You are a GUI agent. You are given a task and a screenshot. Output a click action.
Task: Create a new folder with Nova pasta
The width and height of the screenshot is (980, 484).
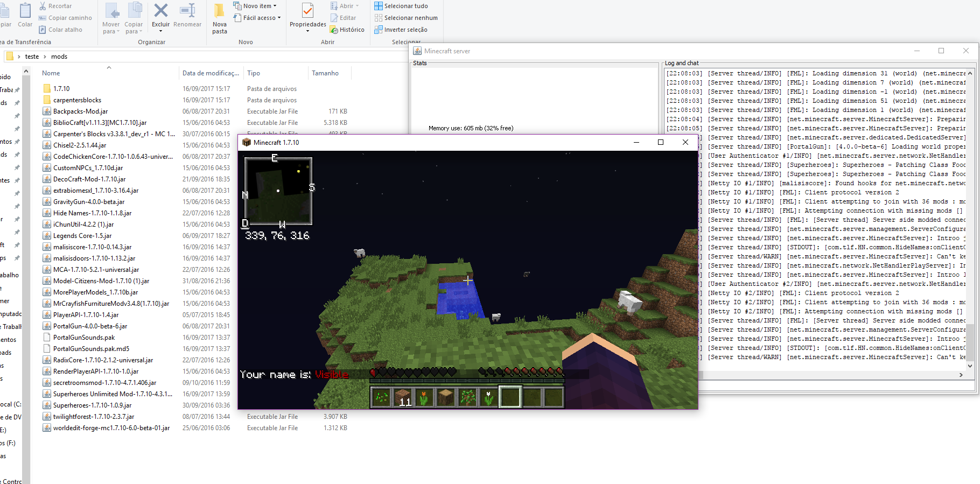click(220, 19)
